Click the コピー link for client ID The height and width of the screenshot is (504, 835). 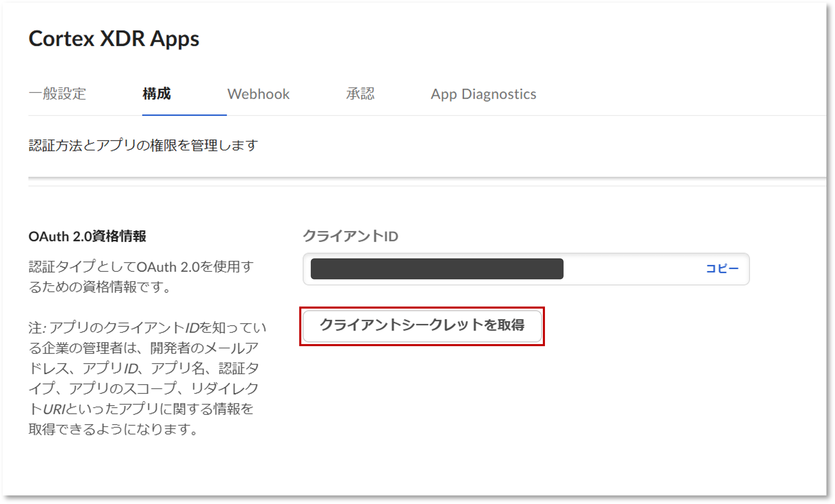(722, 269)
